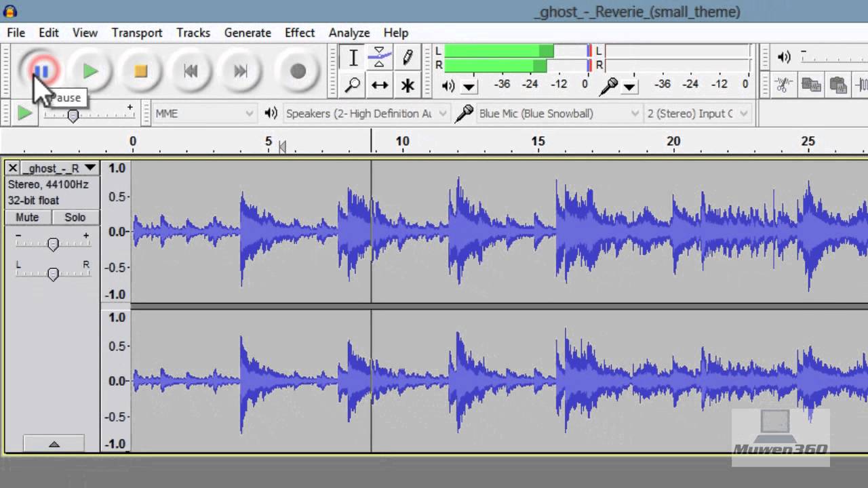
Task: Click the recording level meter bars
Action: click(677, 58)
